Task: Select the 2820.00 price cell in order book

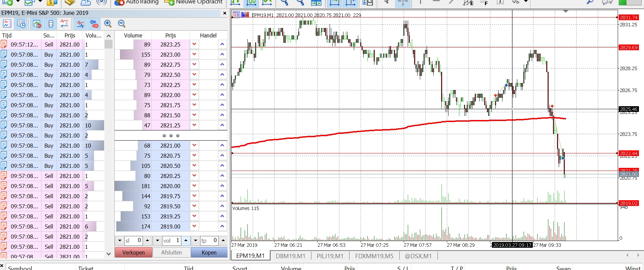Action: (x=170, y=186)
